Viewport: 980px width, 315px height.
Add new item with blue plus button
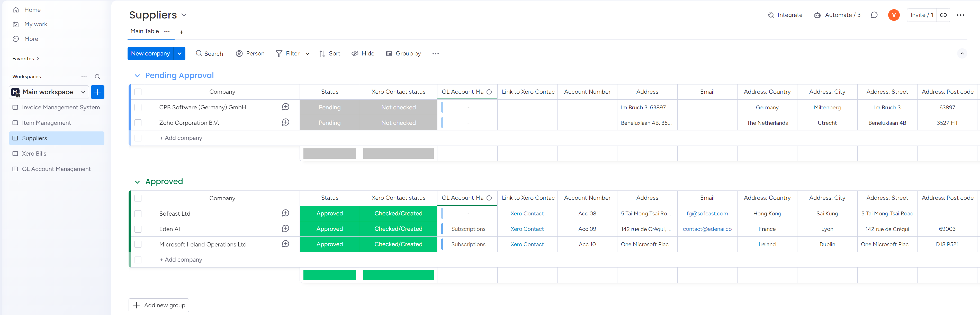click(x=97, y=92)
